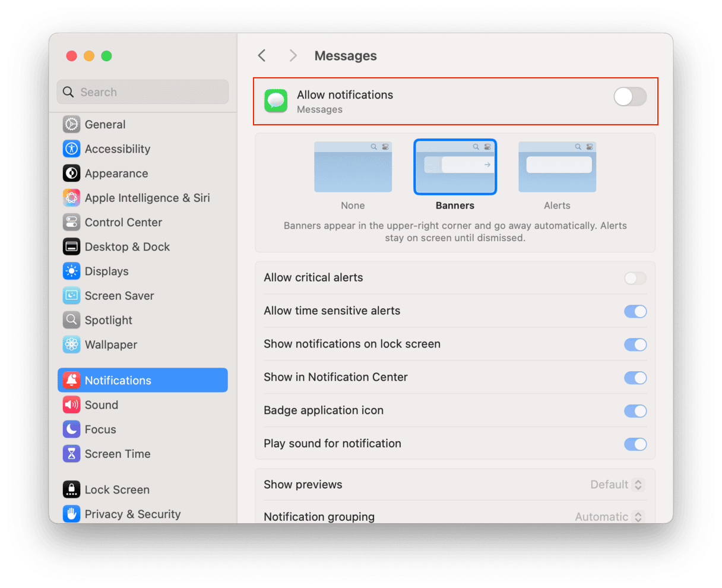722x588 pixels.
Task: Click the General gear icon in sidebar
Action: click(x=71, y=124)
